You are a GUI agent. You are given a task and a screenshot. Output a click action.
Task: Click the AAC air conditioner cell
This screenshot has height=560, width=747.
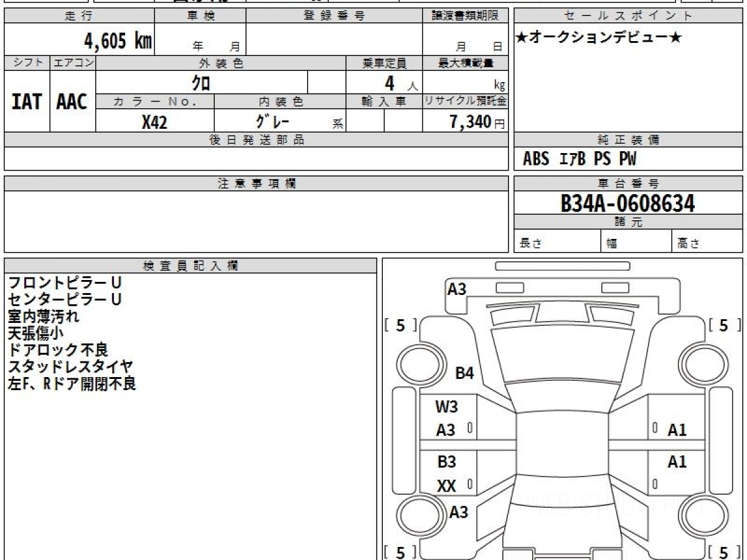[72, 102]
